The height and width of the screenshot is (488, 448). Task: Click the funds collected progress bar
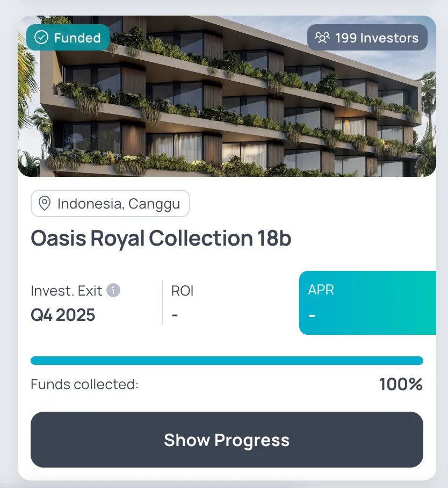coord(227,361)
